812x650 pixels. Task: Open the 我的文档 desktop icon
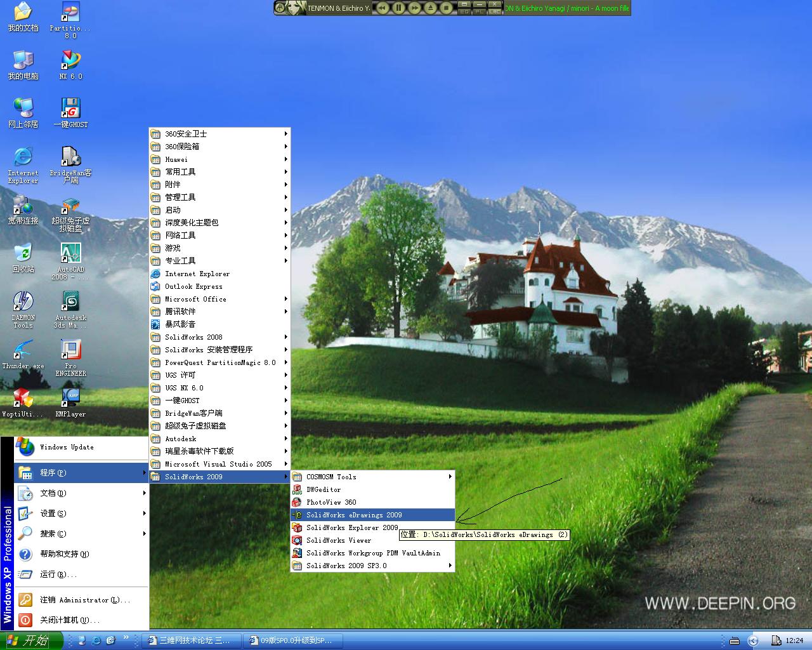coord(23,17)
